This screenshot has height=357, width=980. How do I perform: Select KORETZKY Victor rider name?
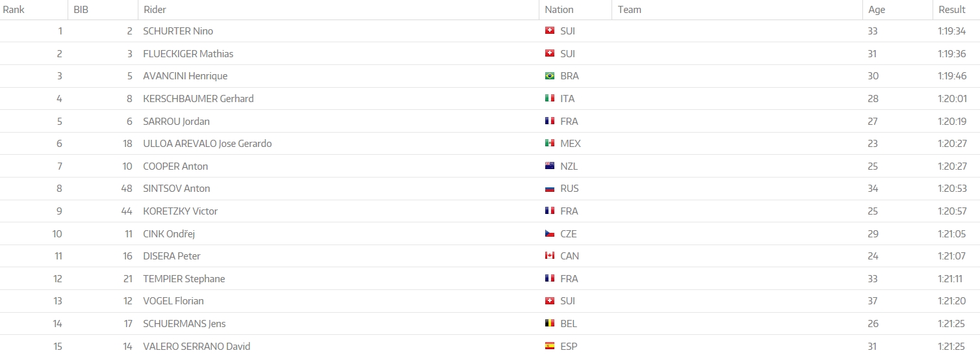tap(180, 211)
